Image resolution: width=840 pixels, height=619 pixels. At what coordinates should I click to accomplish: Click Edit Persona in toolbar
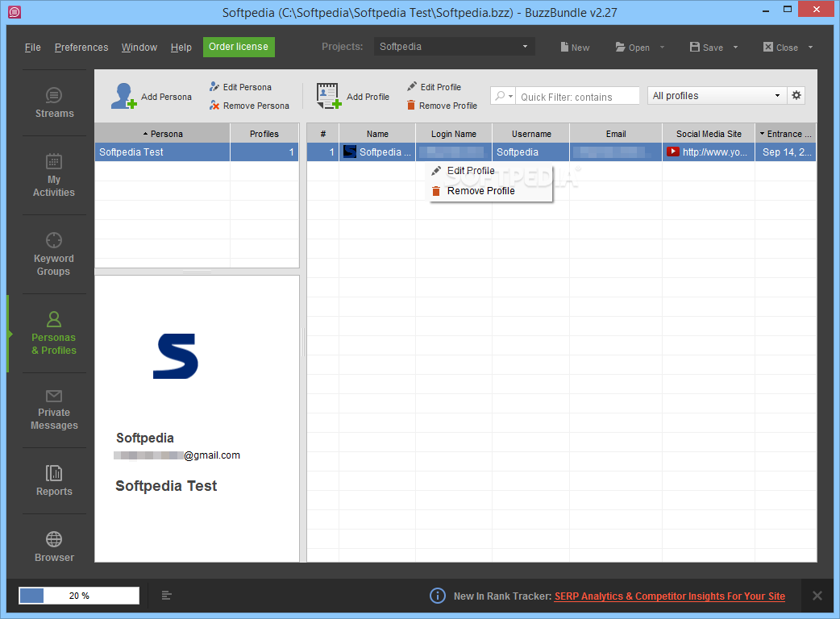point(240,87)
